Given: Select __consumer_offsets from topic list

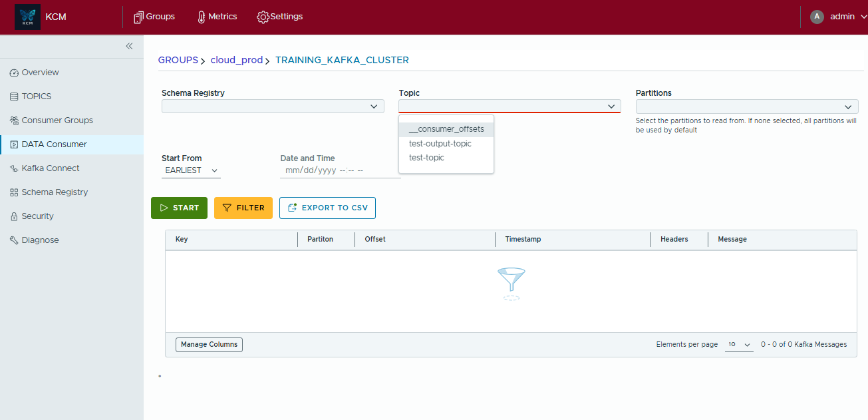Looking at the screenshot, I should [446, 129].
